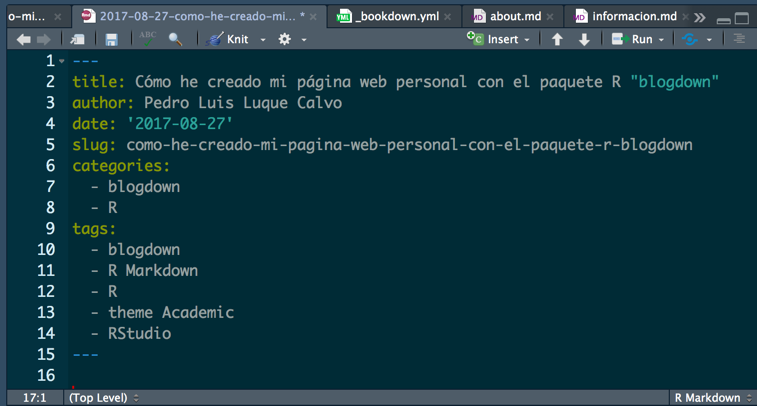Switch to the informacion.md tab

pyautogui.click(x=626, y=16)
